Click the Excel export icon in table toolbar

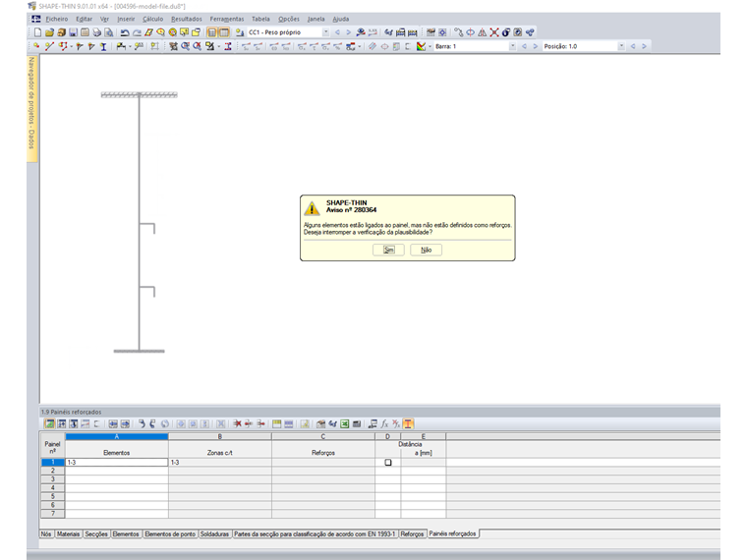tap(344, 423)
